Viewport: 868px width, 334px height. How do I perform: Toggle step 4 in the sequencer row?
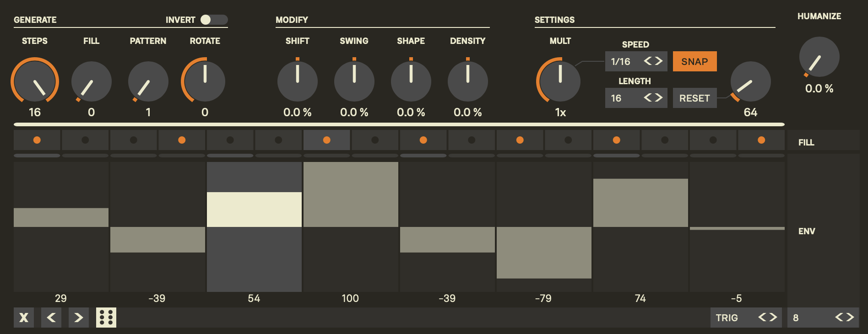pos(182,140)
